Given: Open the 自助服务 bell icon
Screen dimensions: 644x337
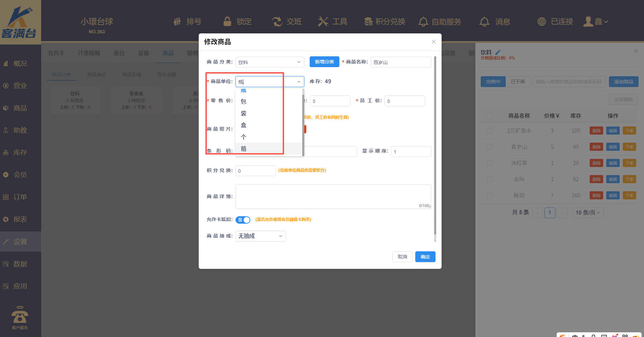Looking at the screenshot, I should [423, 22].
